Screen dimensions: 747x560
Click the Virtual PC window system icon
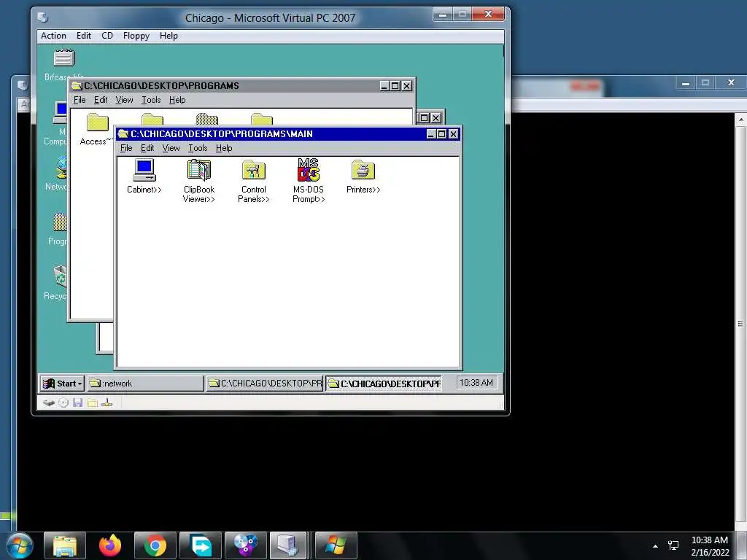tap(42, 17)
